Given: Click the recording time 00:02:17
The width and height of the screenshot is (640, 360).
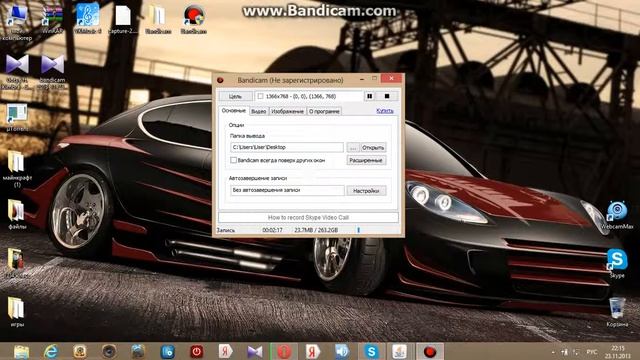Looking at the screenshot, I should [272, 230].
